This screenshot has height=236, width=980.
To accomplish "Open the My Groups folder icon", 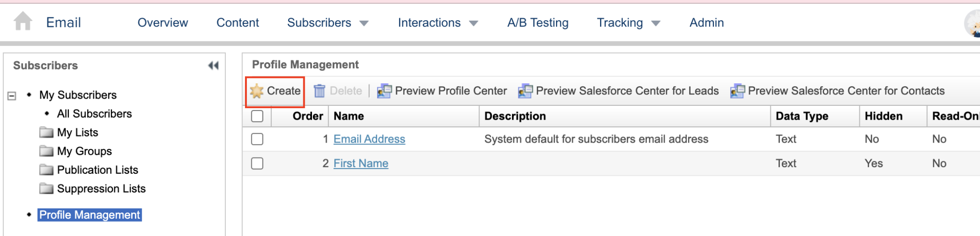I will click(x=46, y=151).
